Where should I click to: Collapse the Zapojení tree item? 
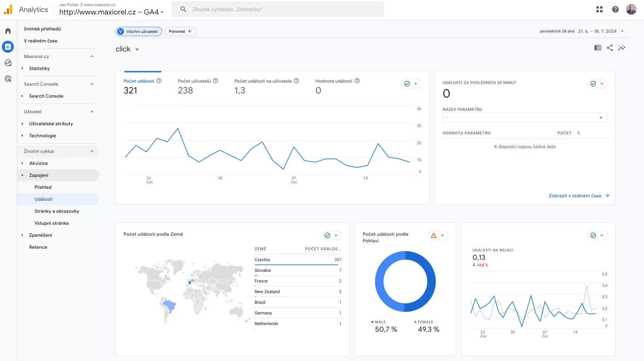click(x=22, y=176)
